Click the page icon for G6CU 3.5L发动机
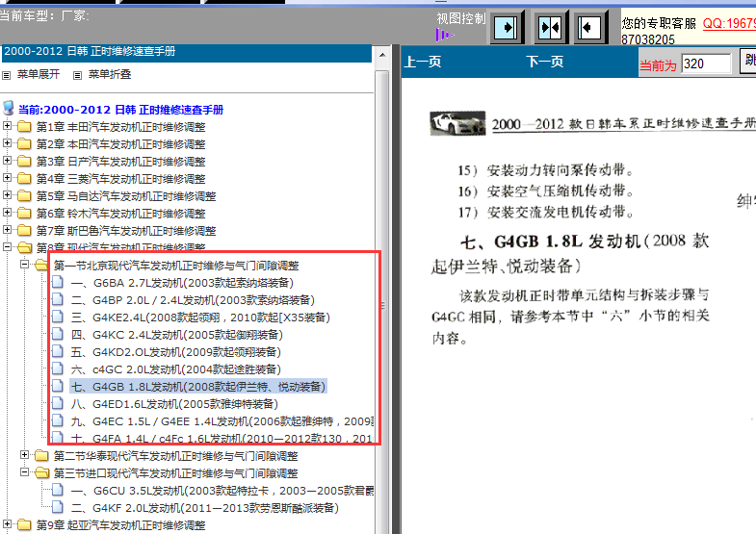 click(58, 490)
